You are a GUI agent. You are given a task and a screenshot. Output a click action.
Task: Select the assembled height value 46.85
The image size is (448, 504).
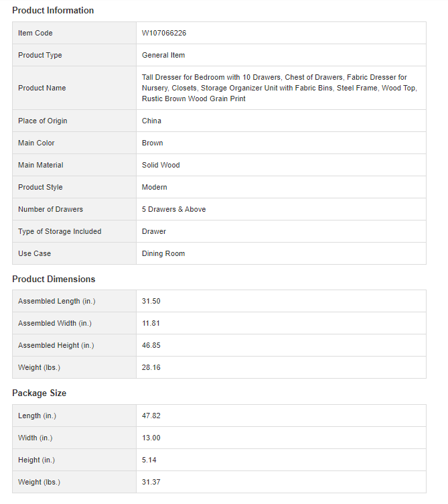pyautogui.click(x=151, y=345)
